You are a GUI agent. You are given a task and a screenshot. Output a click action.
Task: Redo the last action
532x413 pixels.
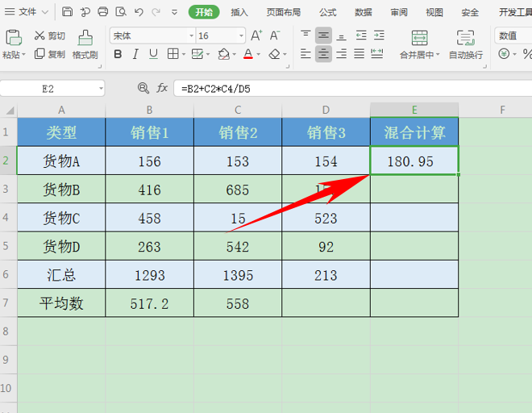[x=156, y=12]
